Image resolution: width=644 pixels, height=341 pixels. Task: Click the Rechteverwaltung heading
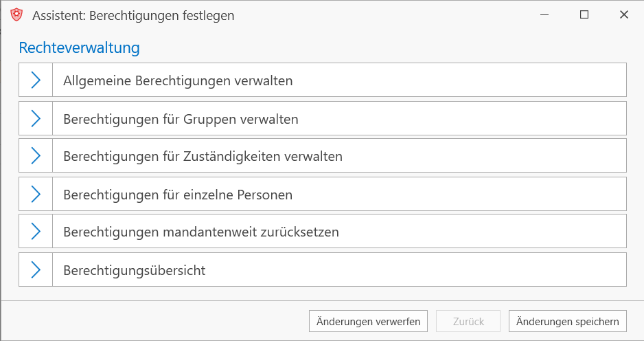[x=79, y=47]
